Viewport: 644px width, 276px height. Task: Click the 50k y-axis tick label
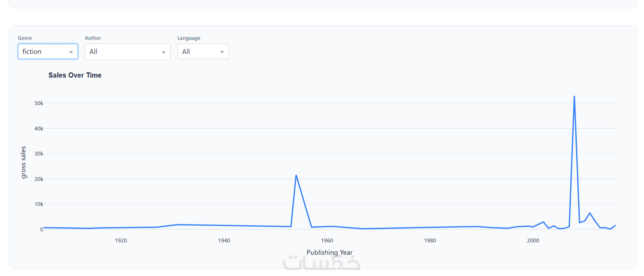tap(39, 103)
